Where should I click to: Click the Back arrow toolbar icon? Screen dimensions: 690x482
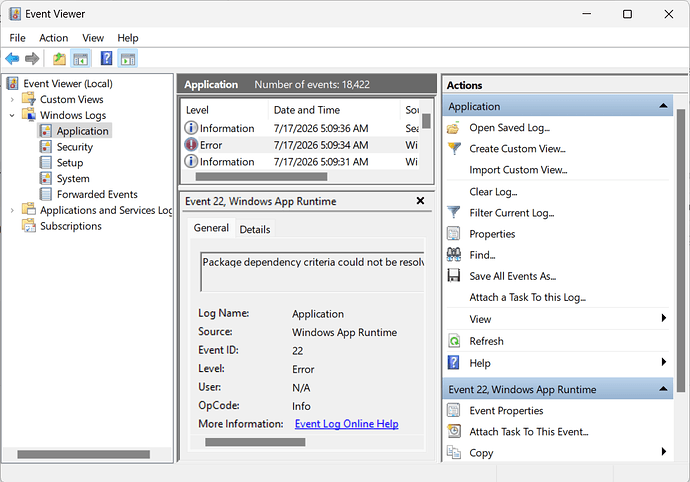[x=12, y=59]
